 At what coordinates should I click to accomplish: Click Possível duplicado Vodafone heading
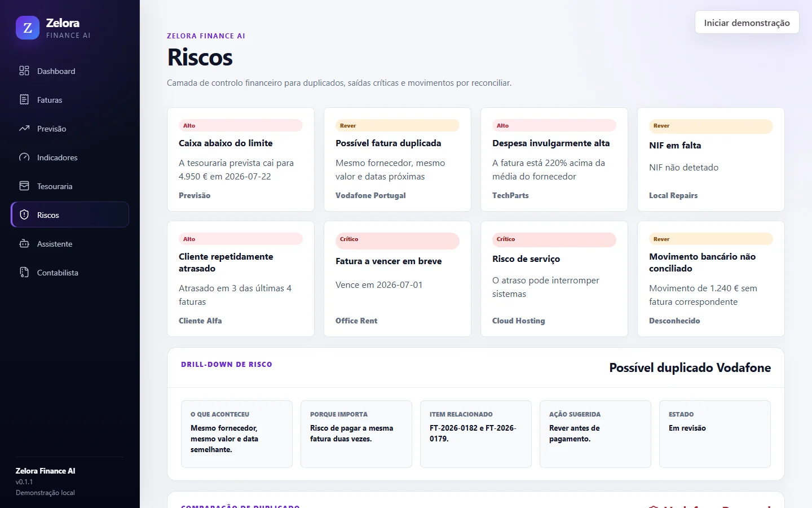(690, 368)
